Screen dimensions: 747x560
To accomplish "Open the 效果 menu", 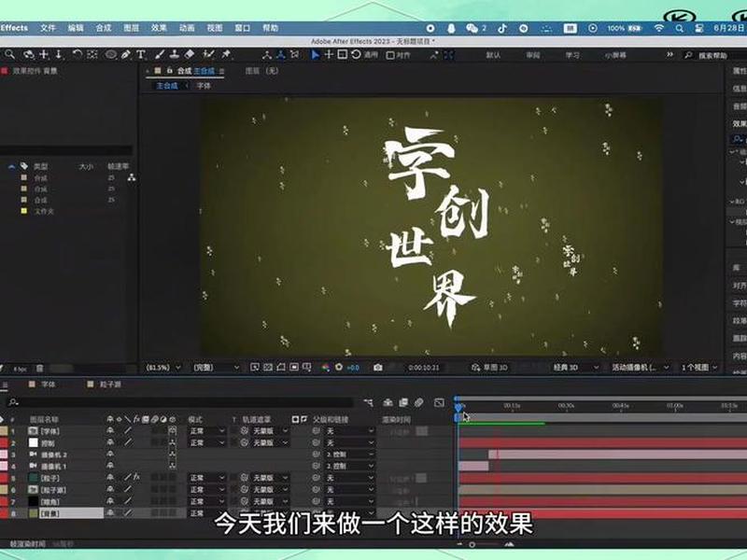I will (x=159, y=28).
